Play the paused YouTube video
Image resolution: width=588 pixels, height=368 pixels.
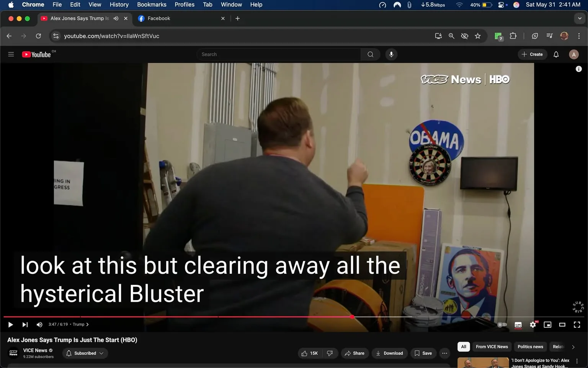point(11,325)
